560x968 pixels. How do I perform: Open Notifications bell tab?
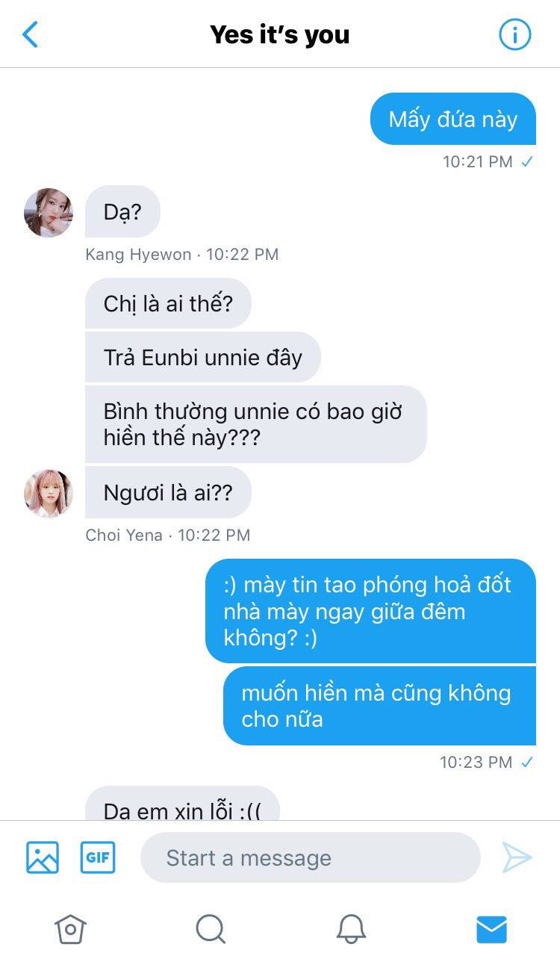(x=351, y=929)
